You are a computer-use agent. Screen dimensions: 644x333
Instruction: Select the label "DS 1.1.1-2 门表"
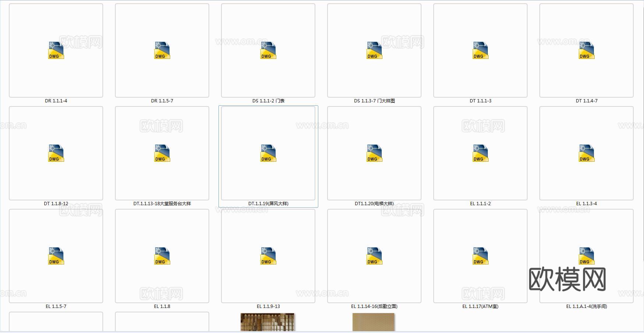click(x=268, y=101)
